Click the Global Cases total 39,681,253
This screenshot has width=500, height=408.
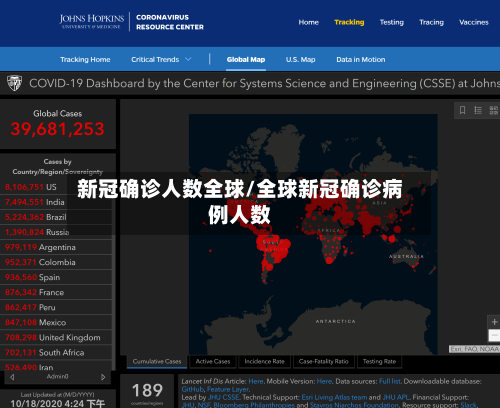click(57, 129)
